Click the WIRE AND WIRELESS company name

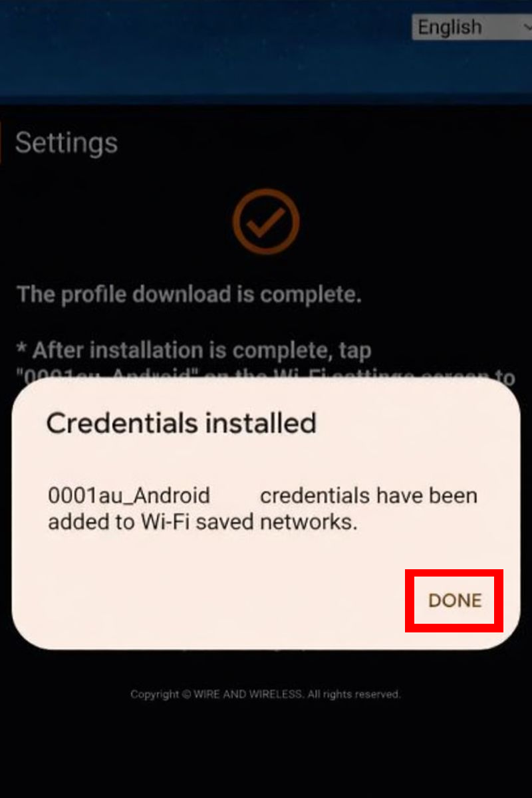(x=248, y=694)
